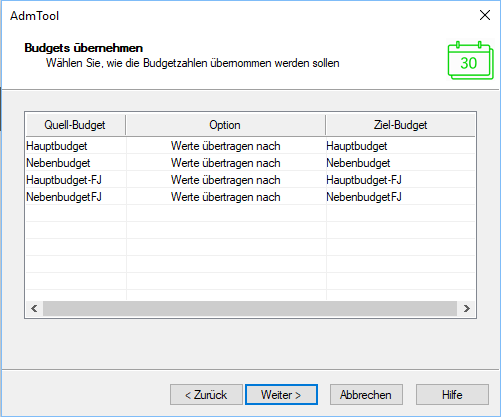Click the green calendar 30 icon

(x=470, y=60)
